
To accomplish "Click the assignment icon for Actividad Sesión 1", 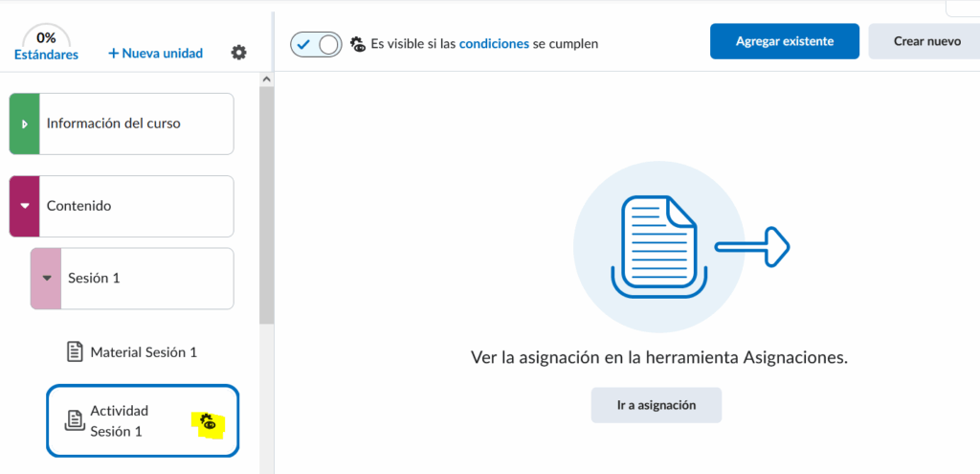I will coord(75,420).
